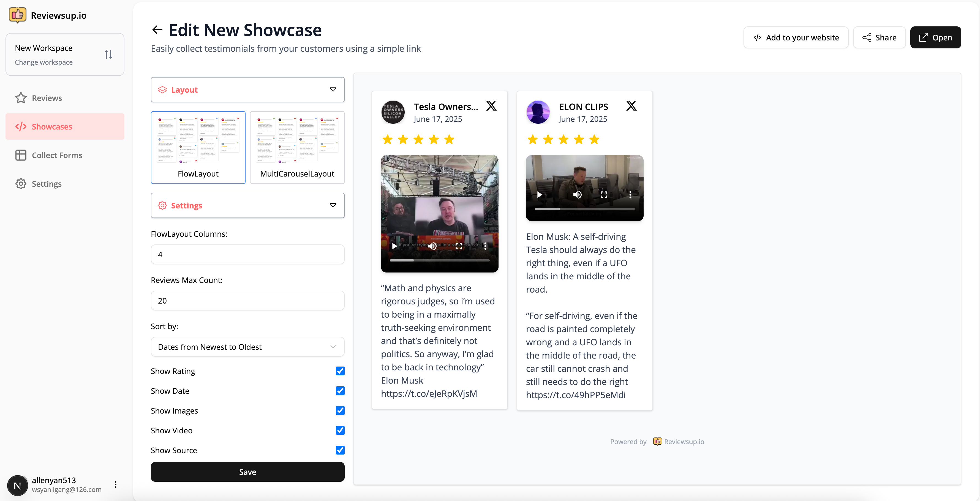
Task: Switch workspaces via Change workspace
Action: coord(44,62)
